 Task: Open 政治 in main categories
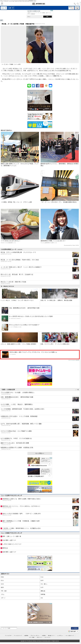click(20, 581)
